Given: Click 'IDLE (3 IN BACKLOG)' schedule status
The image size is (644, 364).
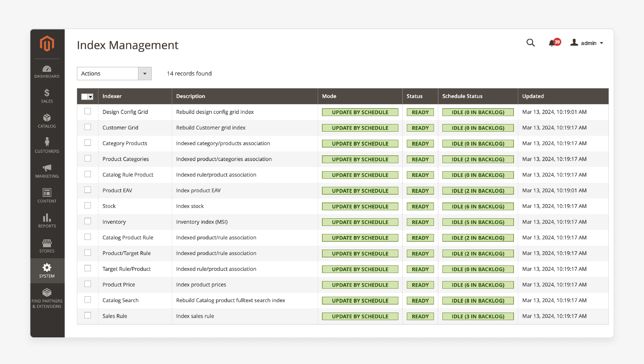Looking at the screenshot, I should pyautogui.click(x=478, y=317).
